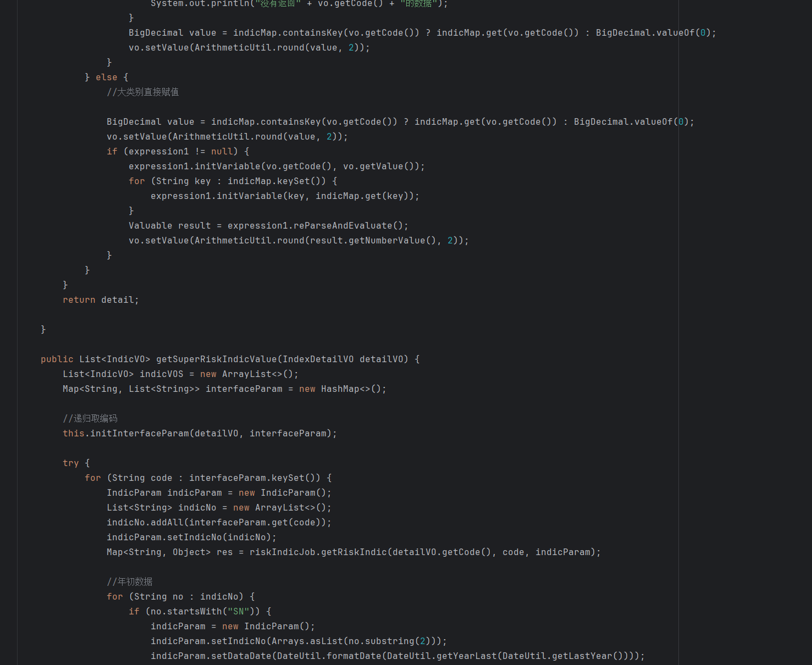Screen dimensions: 812x665
Task: Click method name 'getSuperRiskIndicValue'
Action: tap(217, 359)
